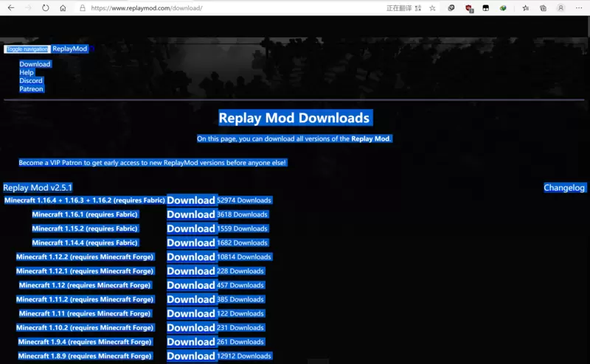Open the Collections icon

[543, 8]
